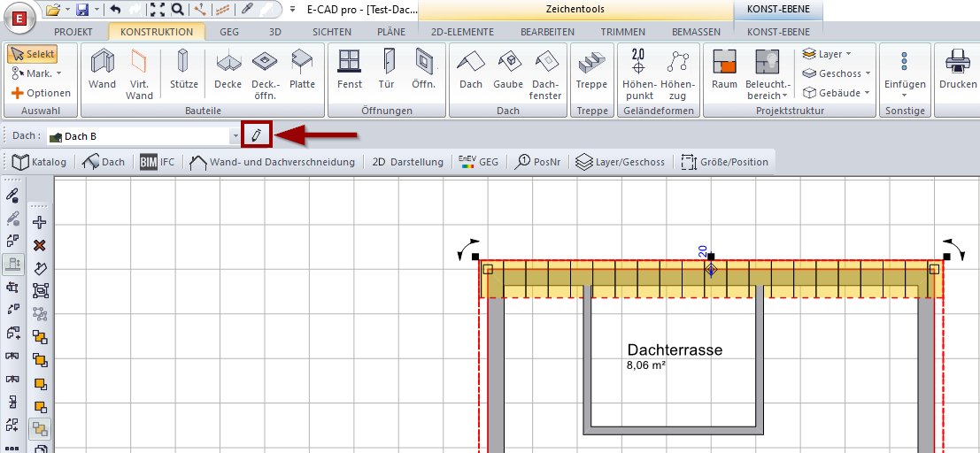980x453 pixels.
Task: Open the Katalog button
Action: click(40, 162)
